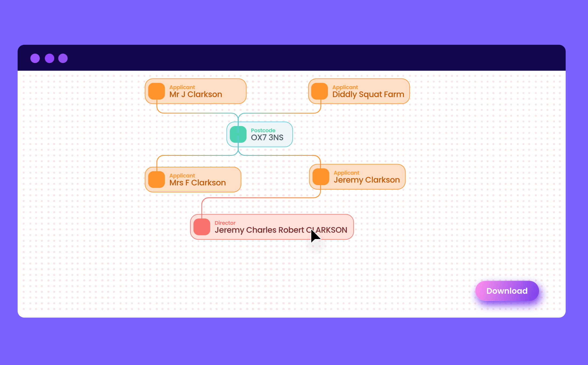Select the Mrs F Clarkson applicant name
The height and width of the screenshot is (365, 588).
coord(197,183)
